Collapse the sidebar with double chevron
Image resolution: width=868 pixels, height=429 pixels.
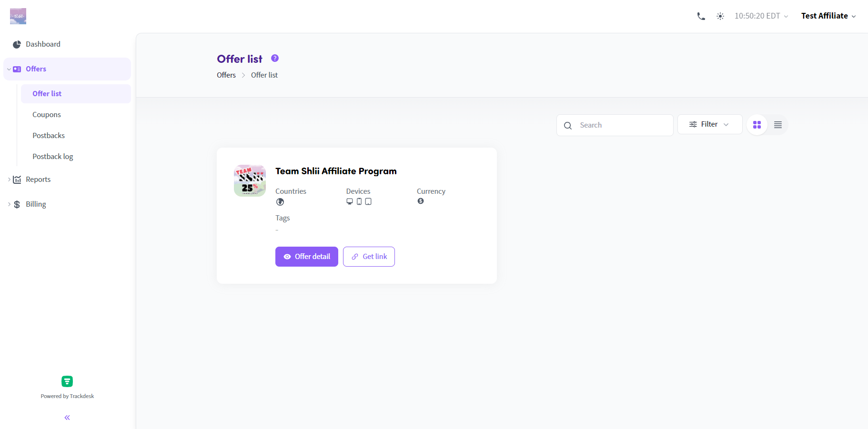[67, 418]
